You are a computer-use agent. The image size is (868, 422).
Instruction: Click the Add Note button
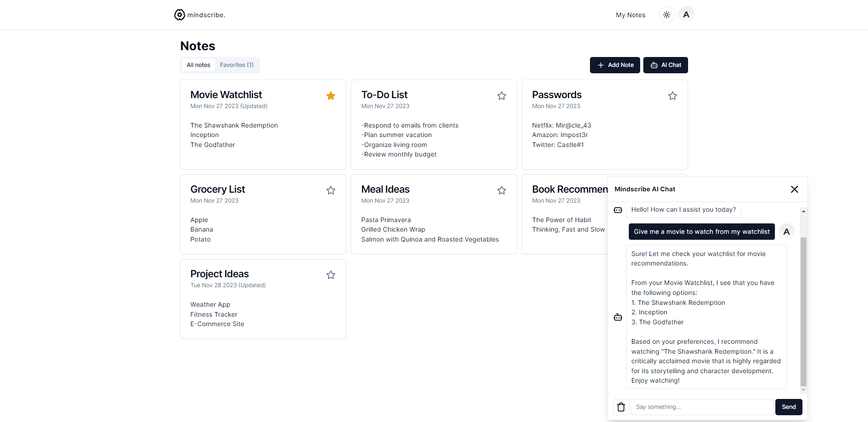(x=615, y=65)
